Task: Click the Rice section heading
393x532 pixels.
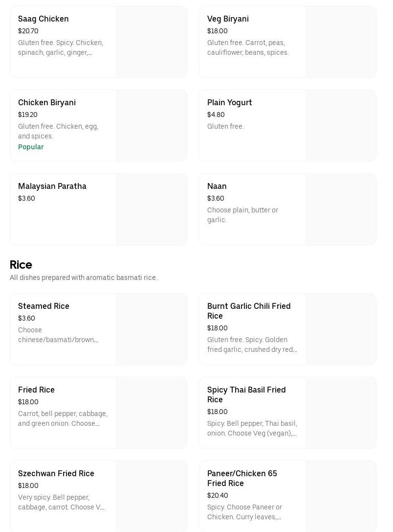Action: tap(21, 265)
